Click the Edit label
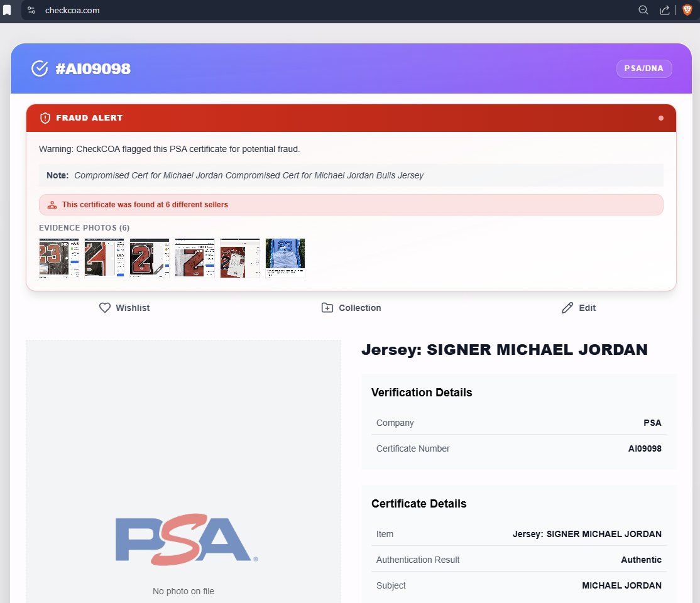 pyautogui.click(x=587, y=308)
